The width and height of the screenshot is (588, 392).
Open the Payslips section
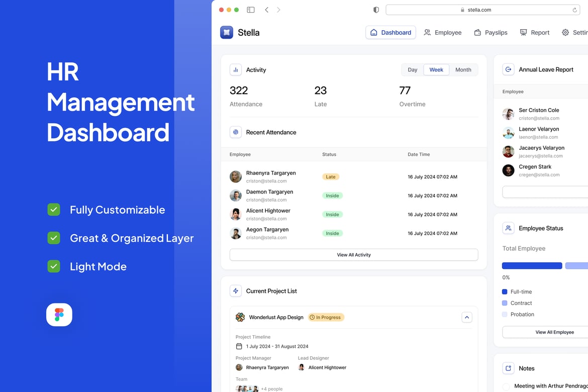490,32
